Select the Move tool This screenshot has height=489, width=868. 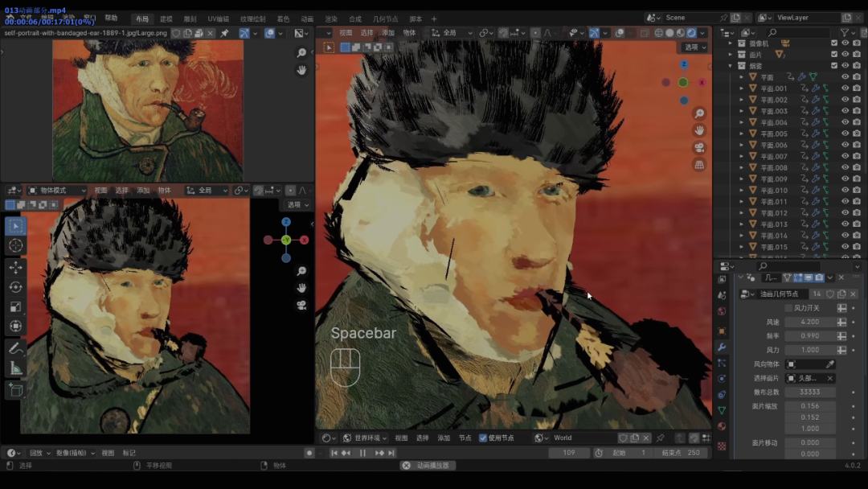point(15,268)
